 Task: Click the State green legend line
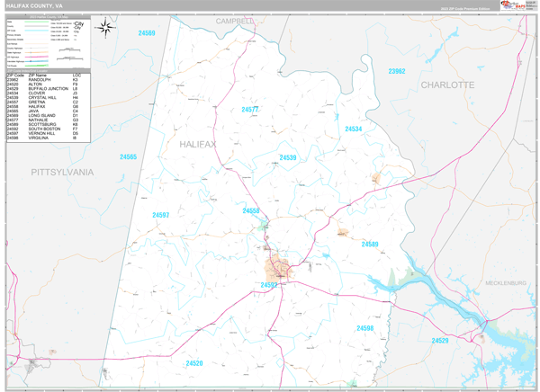tap(37, 22)
